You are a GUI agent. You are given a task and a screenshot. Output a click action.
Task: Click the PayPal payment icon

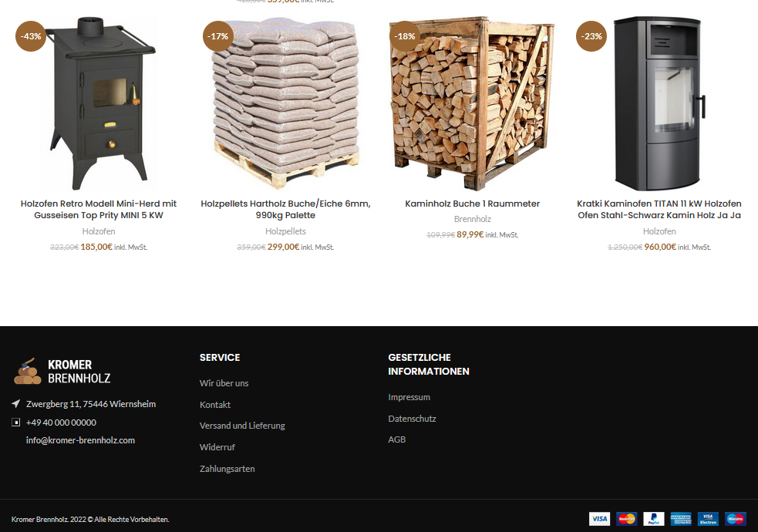click(x=654, y=519)
